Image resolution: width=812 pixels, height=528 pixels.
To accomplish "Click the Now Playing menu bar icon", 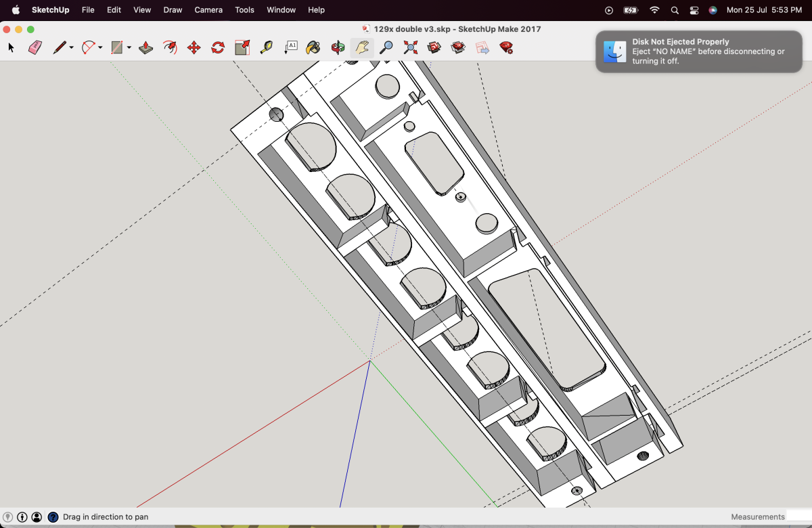I will coord(609,10).
